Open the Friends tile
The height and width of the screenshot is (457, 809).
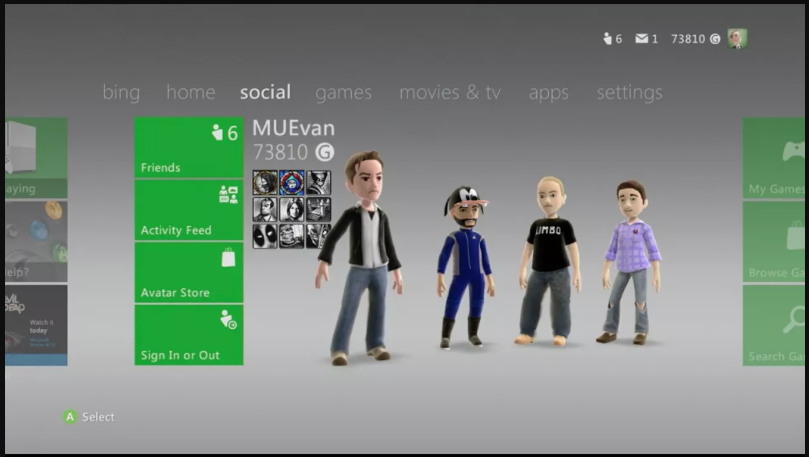(189, 148)
